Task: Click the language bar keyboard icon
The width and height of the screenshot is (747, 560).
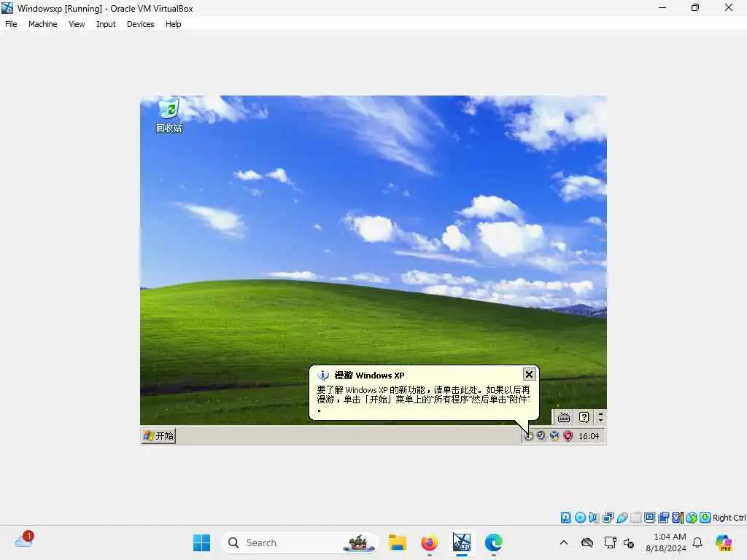Action: [x=564, y=418]
